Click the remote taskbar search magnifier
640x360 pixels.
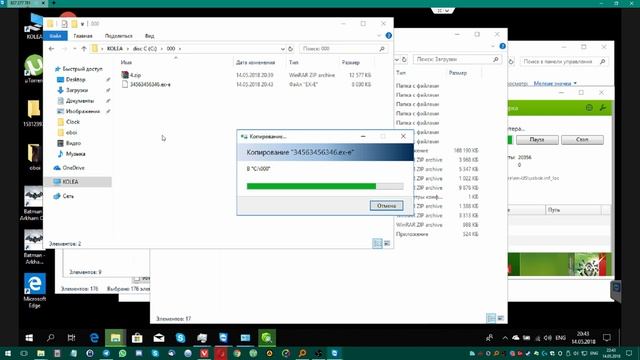tap(50, 338)
